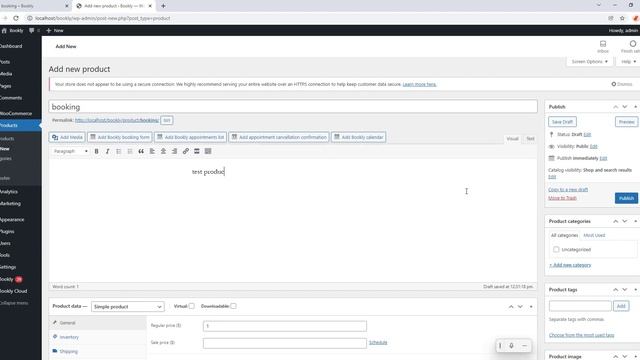Insert or edit a link
Viewport: 640px width, 360px height.
click(186, 151)
